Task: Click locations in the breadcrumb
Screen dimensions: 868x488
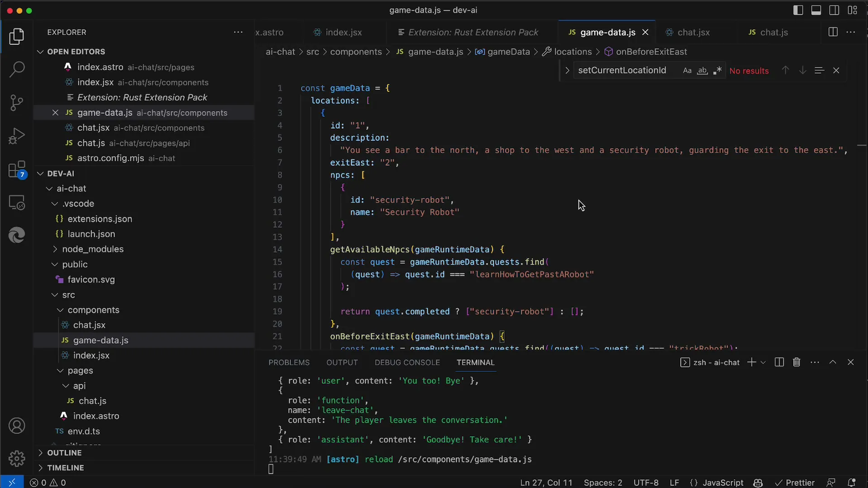Action: 572,52
